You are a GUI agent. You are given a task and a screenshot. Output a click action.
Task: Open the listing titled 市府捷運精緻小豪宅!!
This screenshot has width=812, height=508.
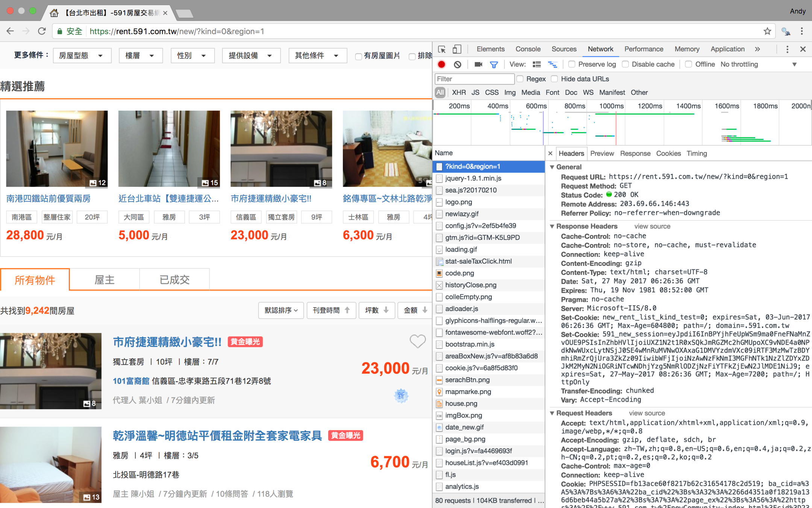pos(167,342)
